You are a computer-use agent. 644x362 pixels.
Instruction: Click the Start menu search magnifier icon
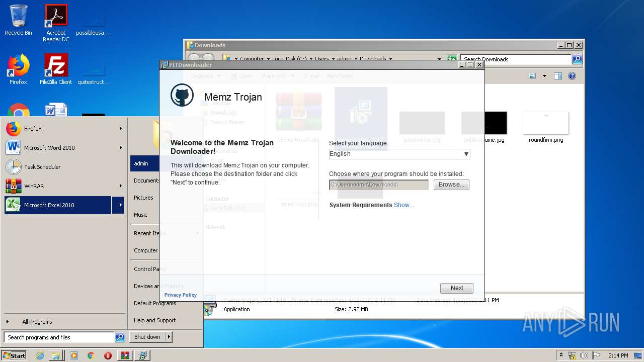(x=120, y=337)
